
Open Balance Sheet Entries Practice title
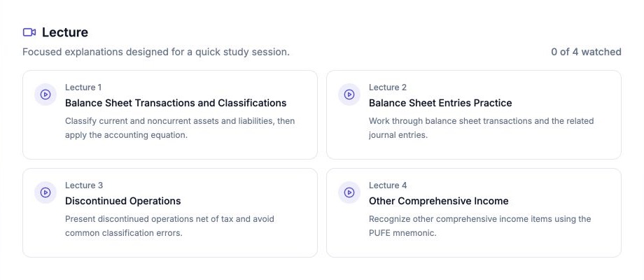[x=440, y=103]
